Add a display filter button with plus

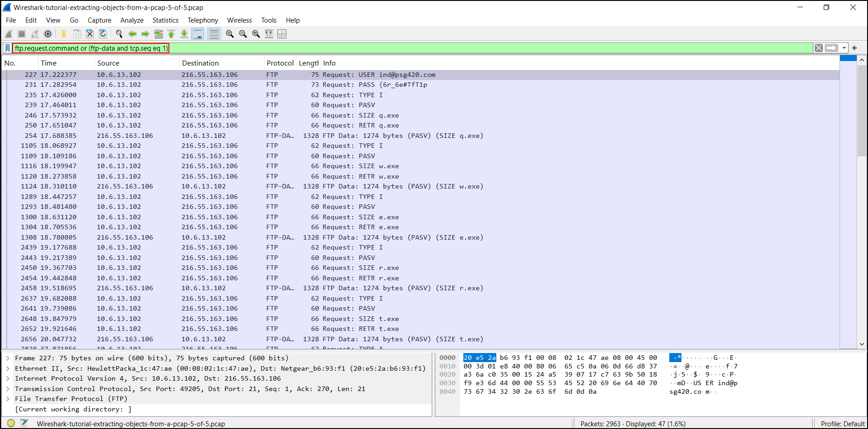854,48
